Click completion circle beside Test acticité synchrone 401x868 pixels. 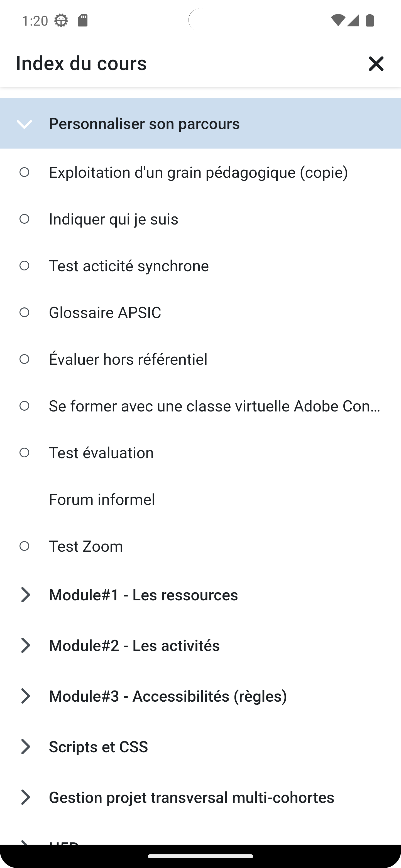[24, 265]
